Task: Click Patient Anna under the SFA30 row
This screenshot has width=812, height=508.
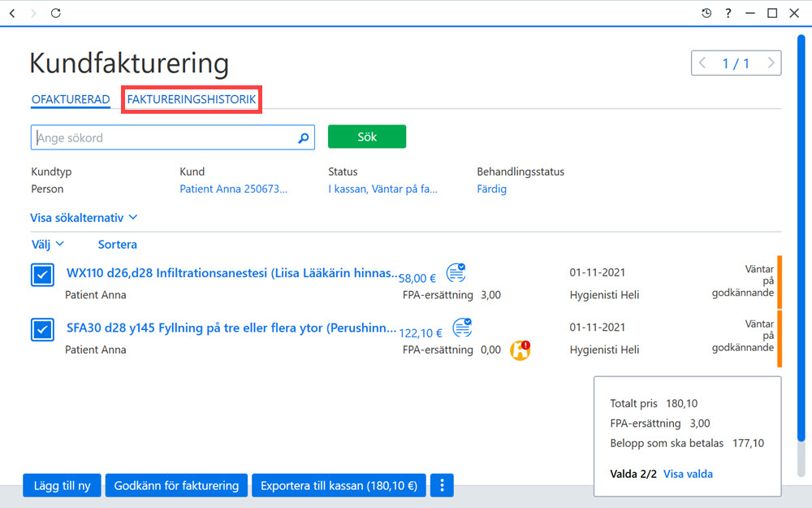Action: coord(95,350)
